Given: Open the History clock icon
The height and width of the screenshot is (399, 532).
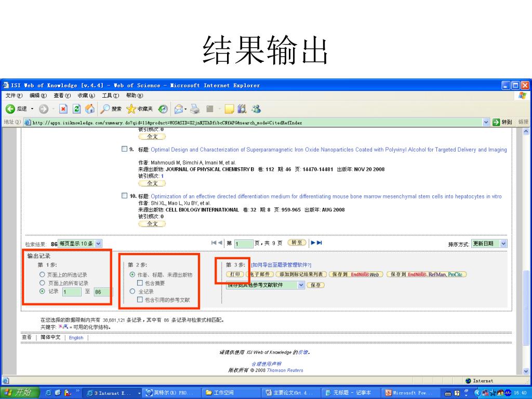Looking at the screenshot, I should 163,109.
